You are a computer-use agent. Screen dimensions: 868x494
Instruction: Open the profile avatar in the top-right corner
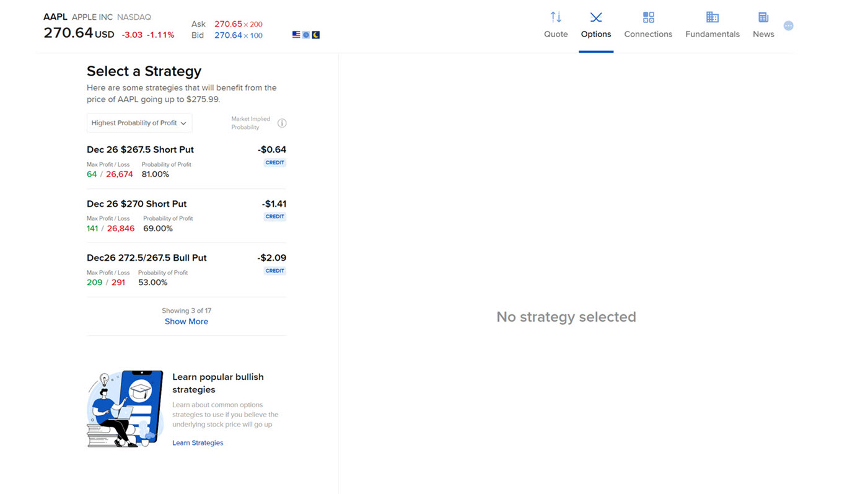788,25
